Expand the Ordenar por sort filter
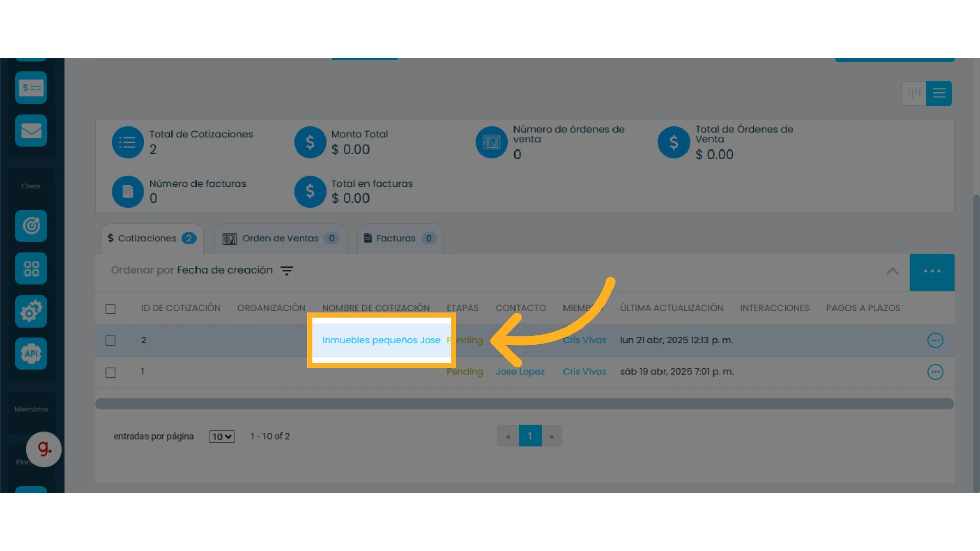 pos(202,270)
